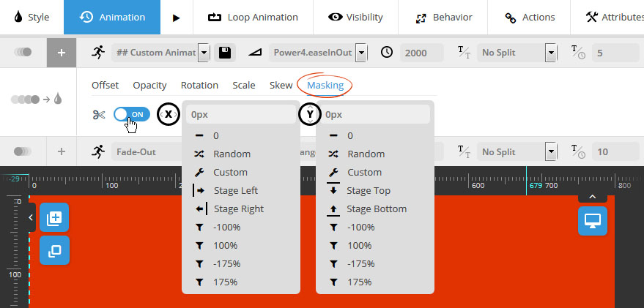Switch to the Visibility tab

[356, 17]
